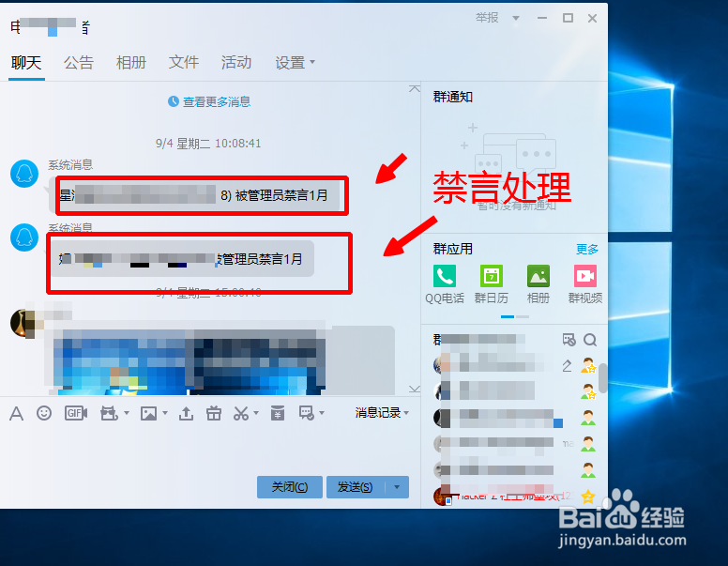This screenshot has width=728, height=566.
Task: Click the member list filter icon
Action: 569,340
